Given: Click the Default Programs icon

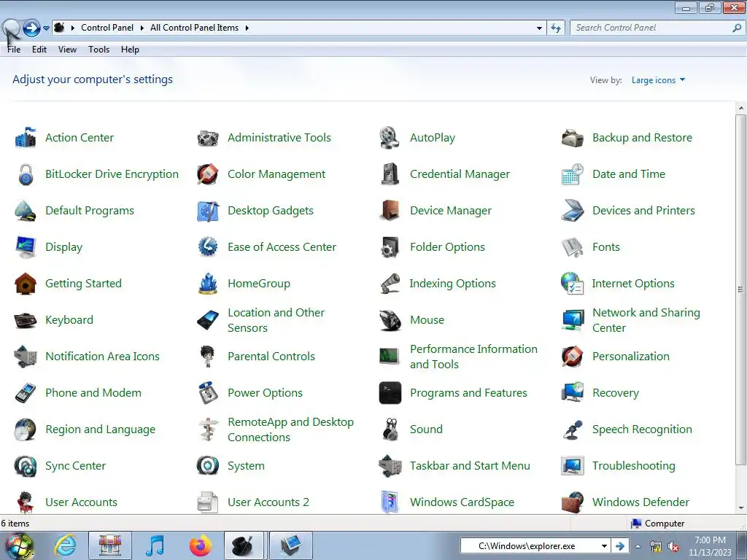Looking at the screenshot, I should pyautogui.click(x=26, y=211).
